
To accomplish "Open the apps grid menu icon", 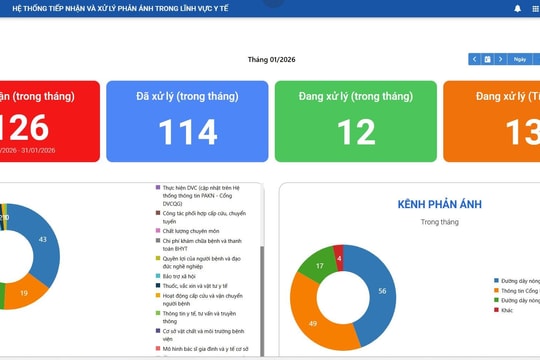I will coord(536,9).
